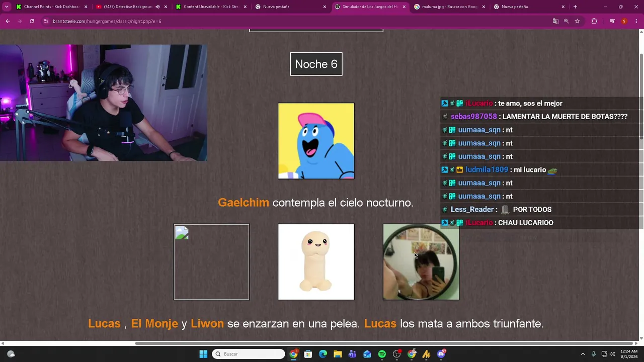The width and height of the screenshot is (644, 362).
Task: Open the Windows Start menu
Action: point(203,354)
